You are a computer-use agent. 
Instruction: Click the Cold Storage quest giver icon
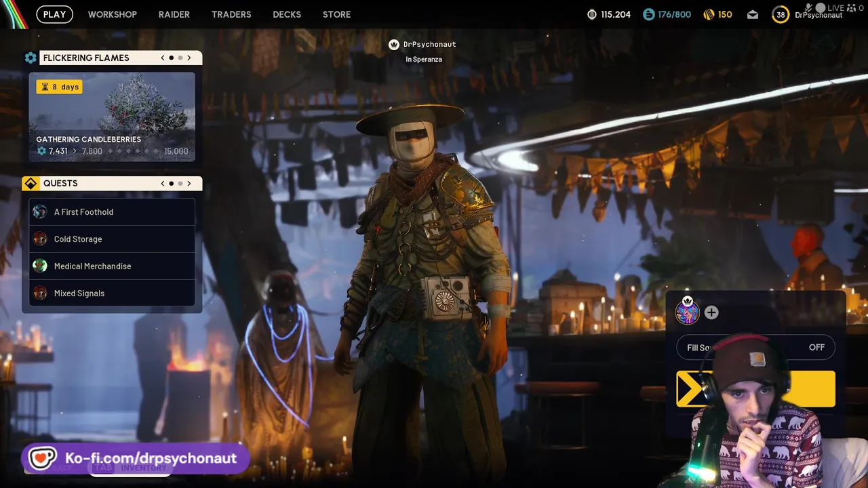40,239
